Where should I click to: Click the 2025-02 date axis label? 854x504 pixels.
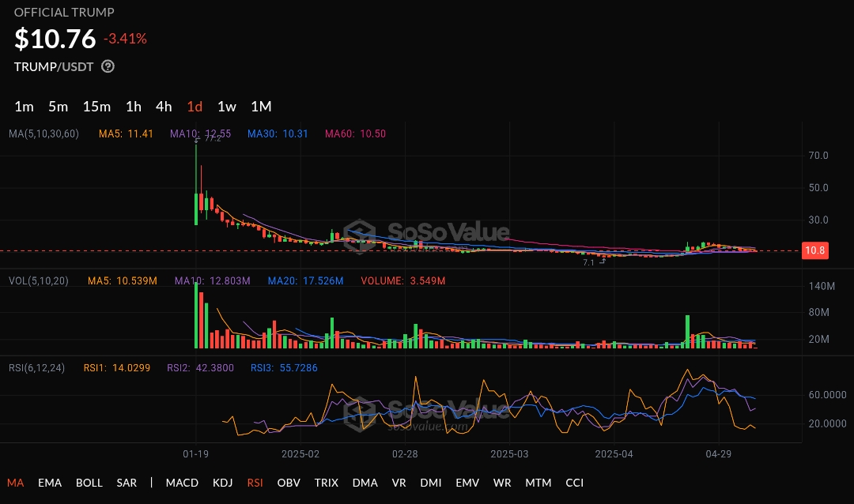point(300,454)
